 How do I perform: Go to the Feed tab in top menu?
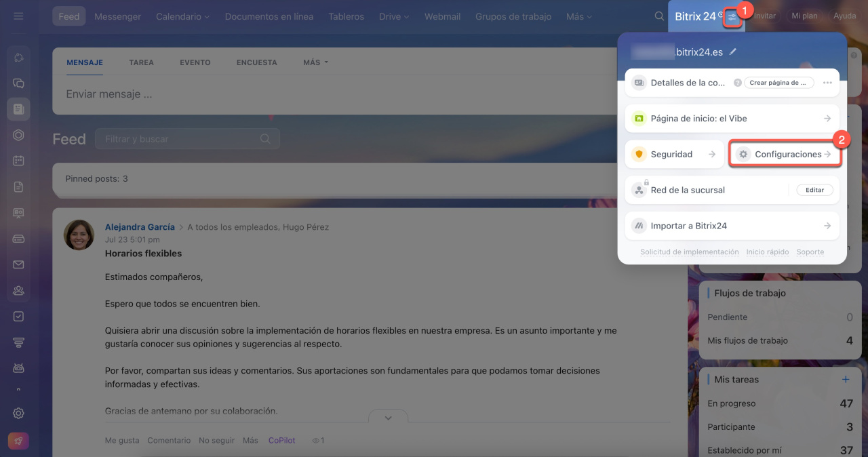click(x=69, y=16)
